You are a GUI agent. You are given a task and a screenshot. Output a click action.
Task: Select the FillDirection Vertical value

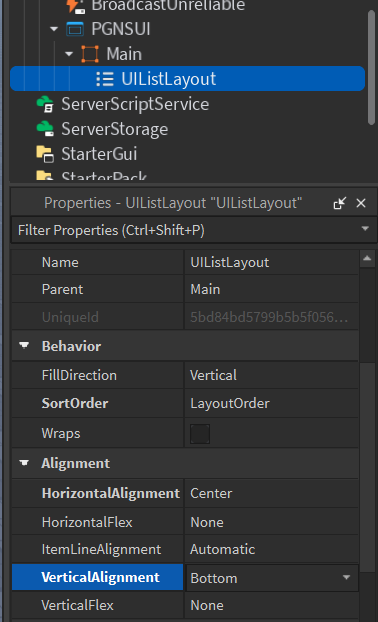tap(271, 375)
